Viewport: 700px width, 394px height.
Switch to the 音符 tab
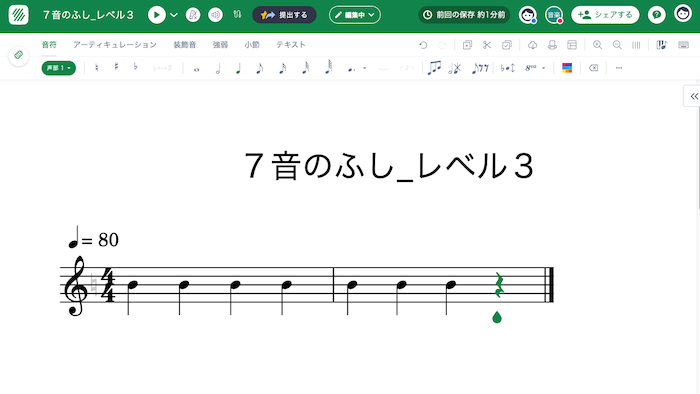pos(49,45)
